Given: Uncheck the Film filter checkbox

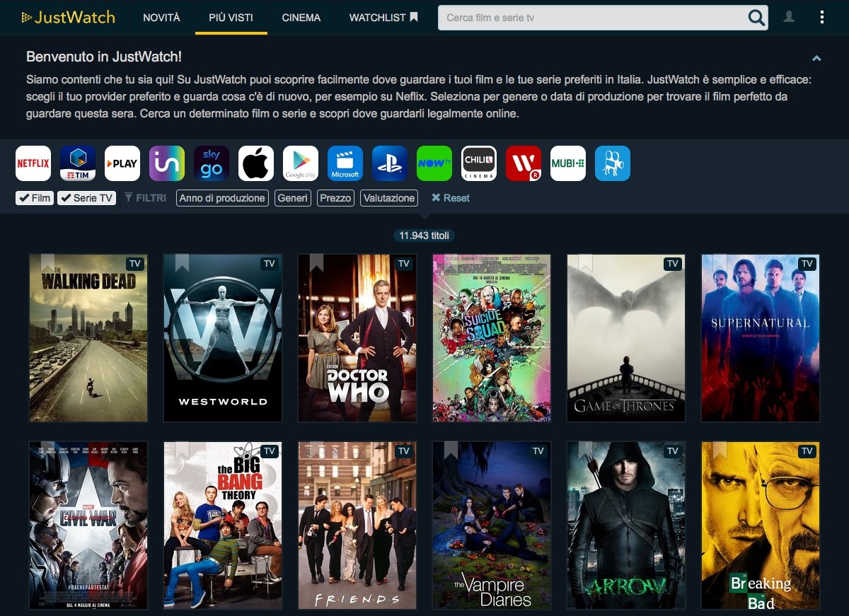Looking at the screenshot, I should click(35, 198).
